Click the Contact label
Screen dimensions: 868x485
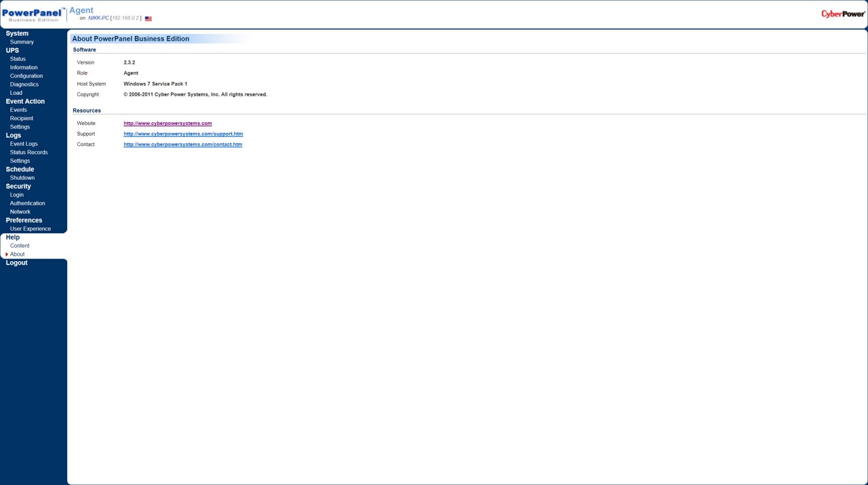[x=86, y=144]
